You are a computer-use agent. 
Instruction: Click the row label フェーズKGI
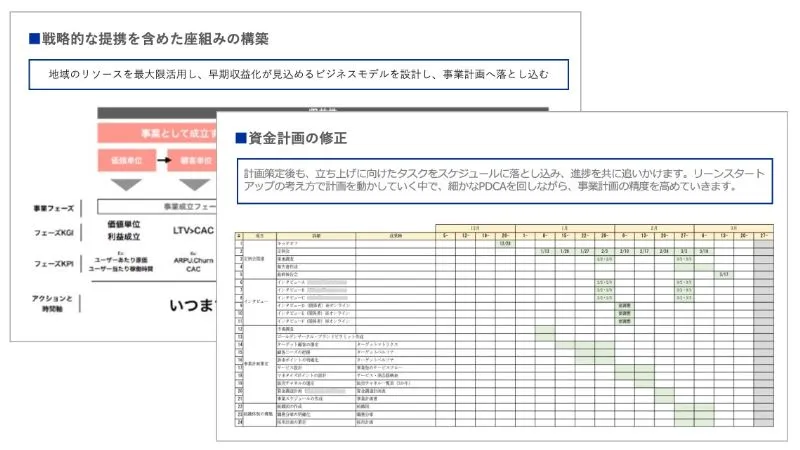[x=54, y=233]
